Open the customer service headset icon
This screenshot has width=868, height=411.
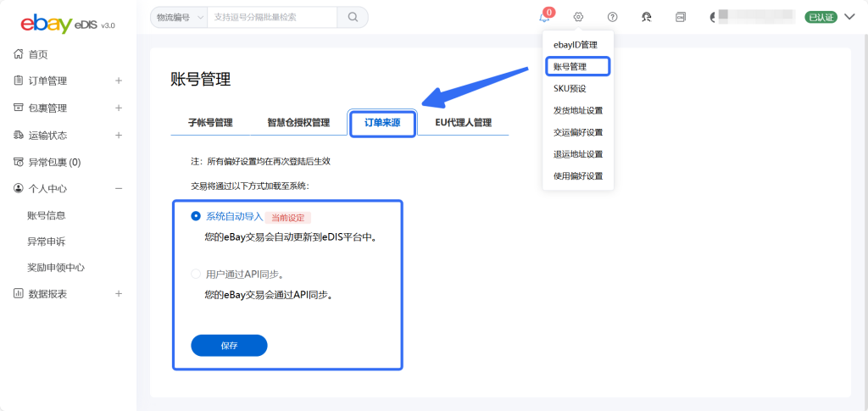[647, 17]
